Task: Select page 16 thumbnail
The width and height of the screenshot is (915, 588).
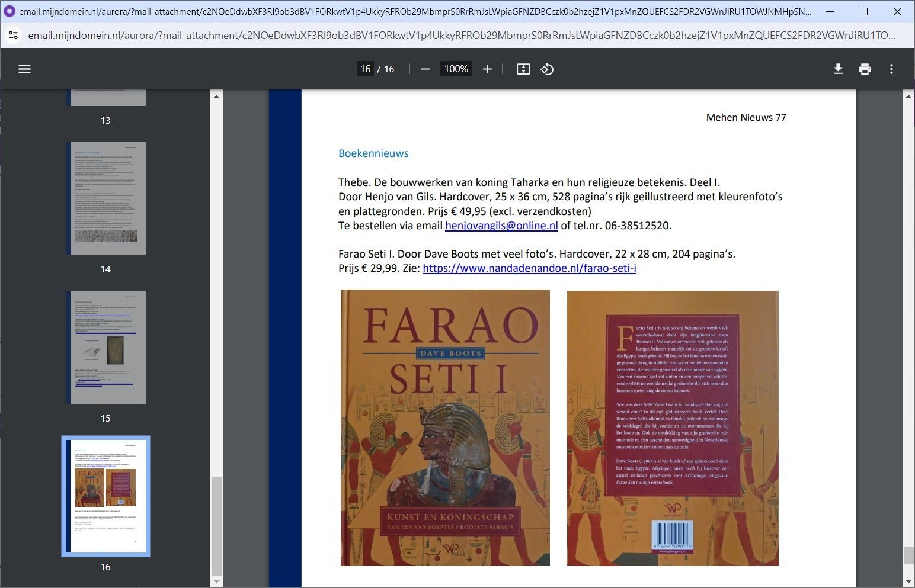Action: pyautogui.click(x=105, y=496)
